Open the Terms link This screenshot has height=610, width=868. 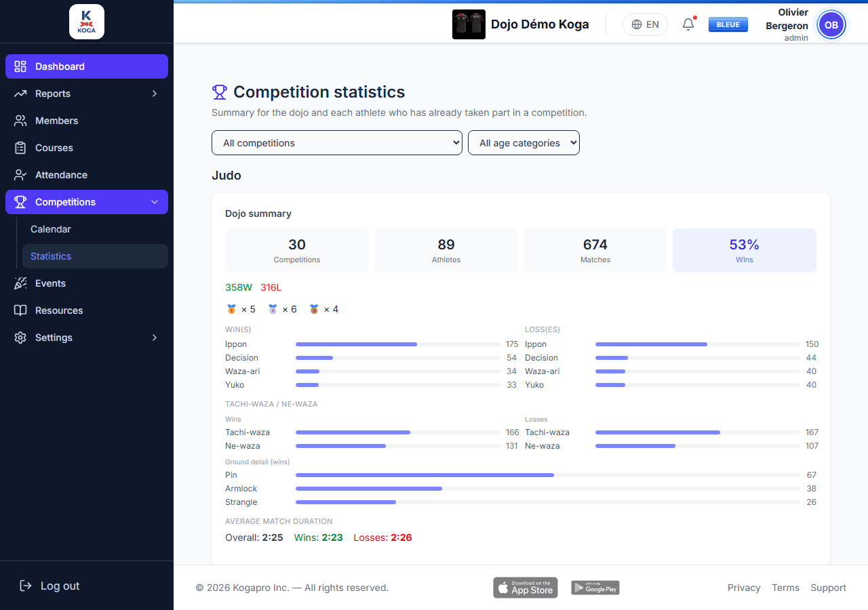click(x=785, y=588)
